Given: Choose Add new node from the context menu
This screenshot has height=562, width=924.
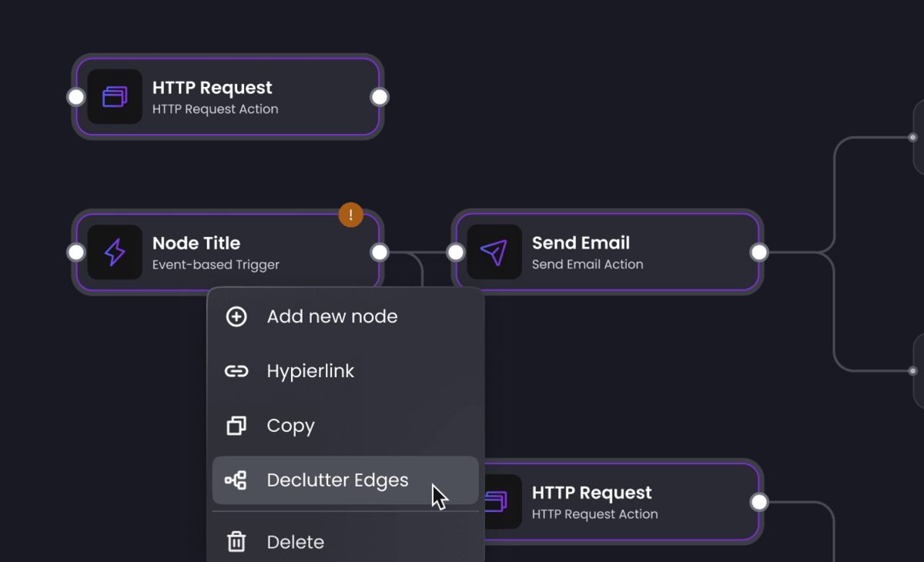Looking at the screenshot, I should [x=345, y=316].
